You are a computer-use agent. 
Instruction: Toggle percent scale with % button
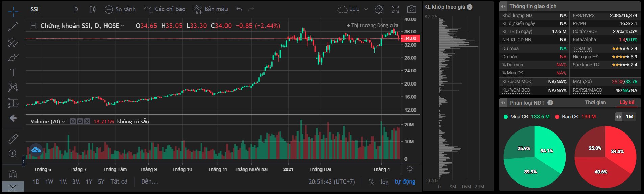point(372,182)
